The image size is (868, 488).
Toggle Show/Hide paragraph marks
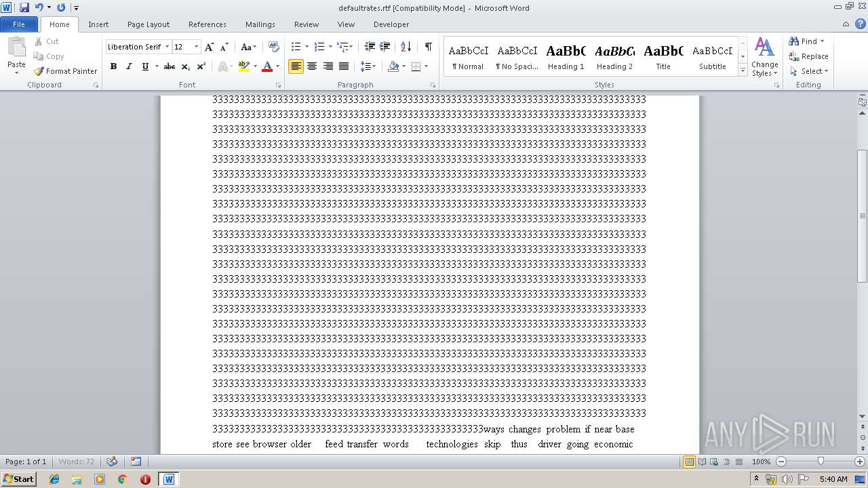click(x=428, y=47)
